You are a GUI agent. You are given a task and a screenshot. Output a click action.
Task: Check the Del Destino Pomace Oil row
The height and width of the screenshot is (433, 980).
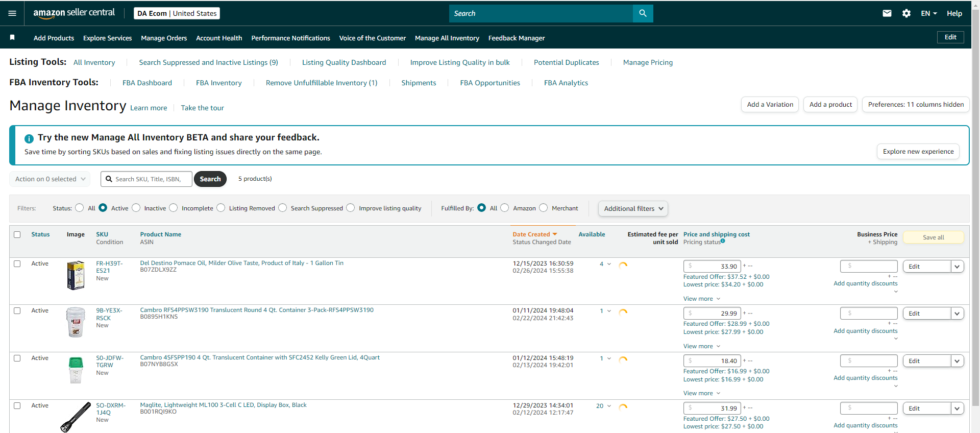(17, 263)
